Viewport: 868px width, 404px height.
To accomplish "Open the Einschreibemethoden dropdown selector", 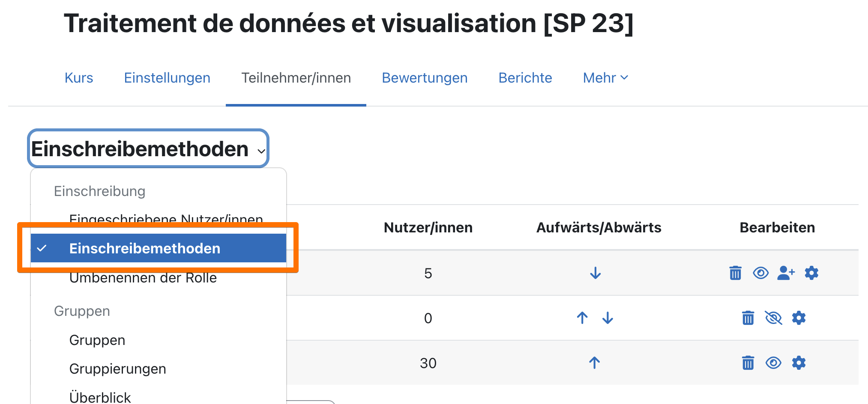I will point(148,149).
